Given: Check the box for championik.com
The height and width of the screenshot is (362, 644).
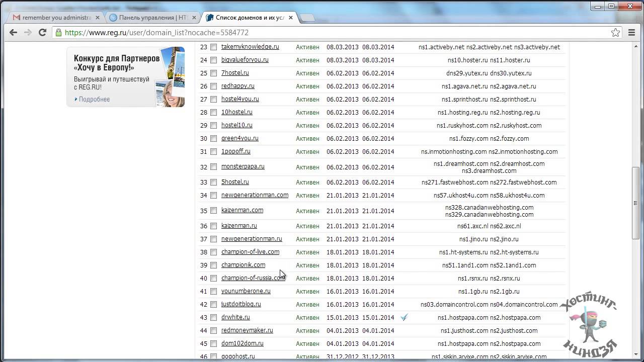Looking at the screenshot, I should pyautogui.click(x=213, y=265).
